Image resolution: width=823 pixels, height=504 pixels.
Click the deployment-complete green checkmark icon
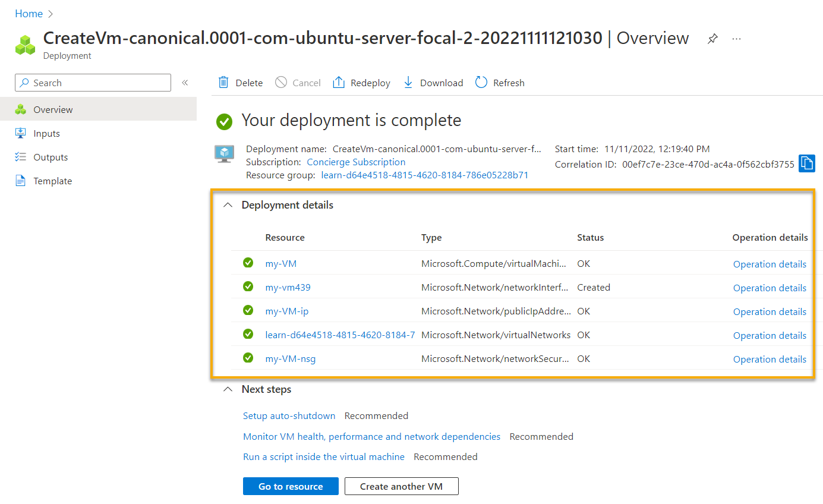[x=224, y=122]
